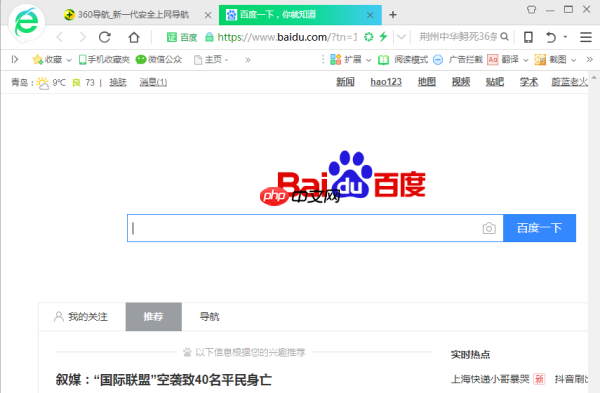Click the 换肤 link
Viewport: 600px width, 393px height.
point(118,82)
